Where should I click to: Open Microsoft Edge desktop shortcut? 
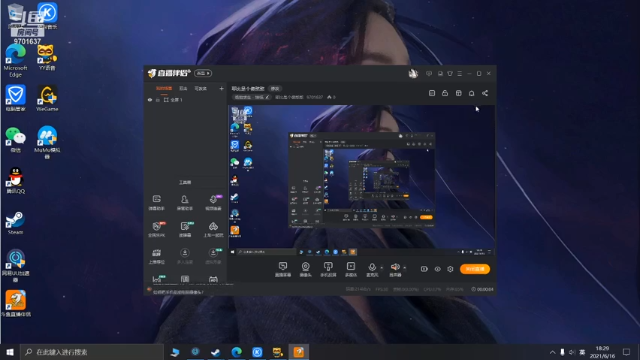click(x=16, y=60)
